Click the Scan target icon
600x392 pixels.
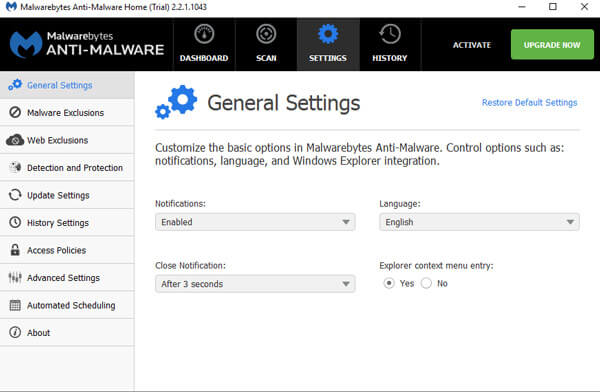pyautogui.click(x=266, y=34)
